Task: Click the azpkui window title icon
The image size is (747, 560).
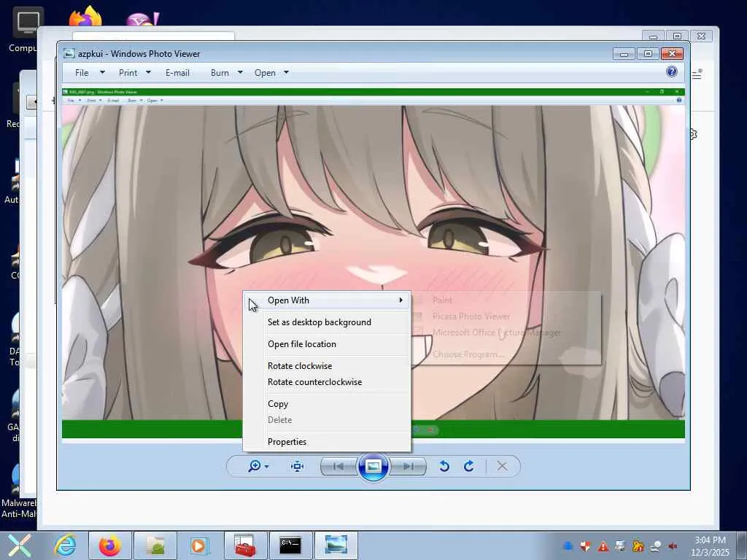Action: (69, 53)
